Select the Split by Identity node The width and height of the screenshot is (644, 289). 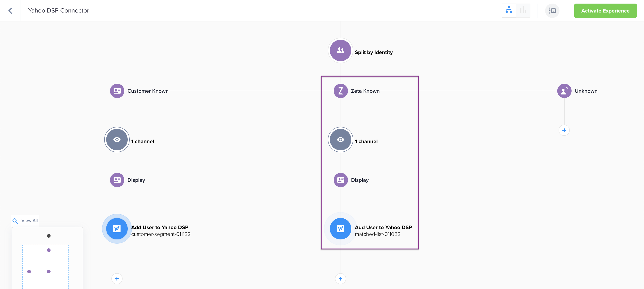pos(340,51)
